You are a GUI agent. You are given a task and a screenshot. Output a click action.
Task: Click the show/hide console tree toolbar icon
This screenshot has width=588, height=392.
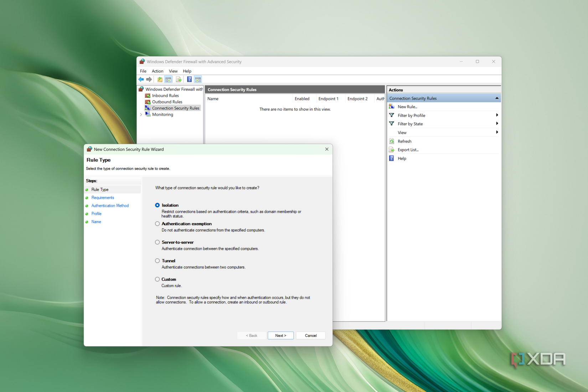pyautogui.click(x=168, y=79)
